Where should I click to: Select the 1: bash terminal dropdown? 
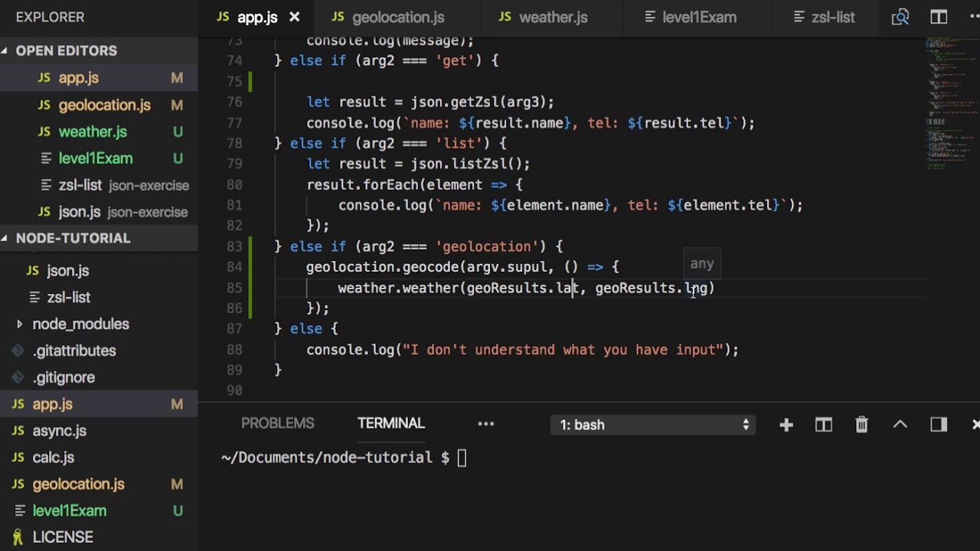click(x=653, y=425)
